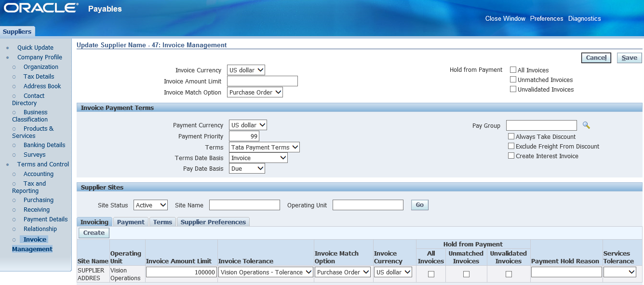This screenshot has height=285, width=644.
Task: Open the Supplier Preferences tab
Action: click(213, 222)
